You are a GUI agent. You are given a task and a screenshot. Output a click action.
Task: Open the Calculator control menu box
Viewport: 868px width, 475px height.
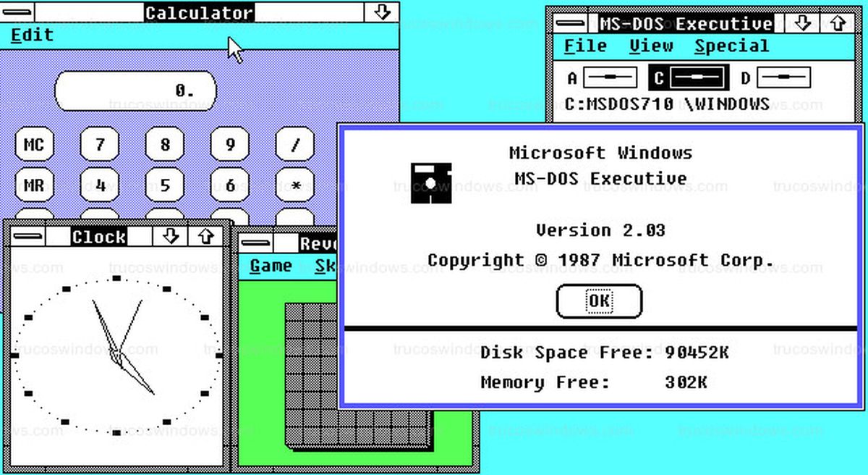tap(17, 12)
